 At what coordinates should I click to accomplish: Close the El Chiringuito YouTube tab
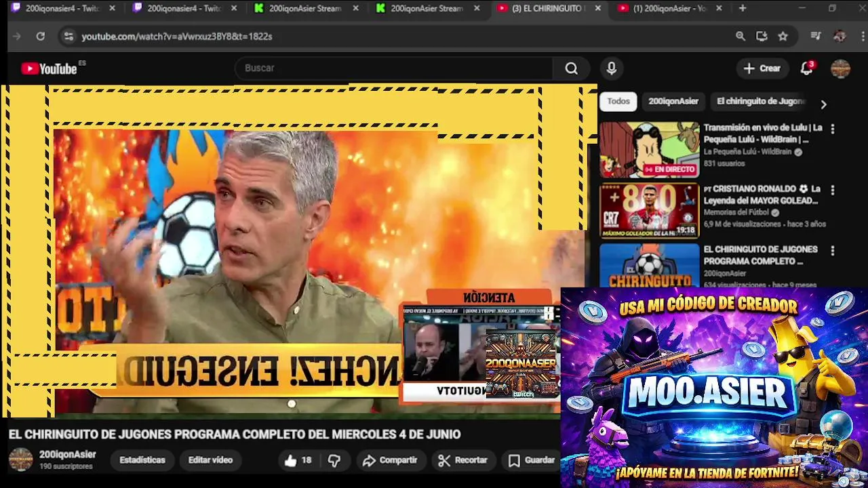(x=597, y=8)
